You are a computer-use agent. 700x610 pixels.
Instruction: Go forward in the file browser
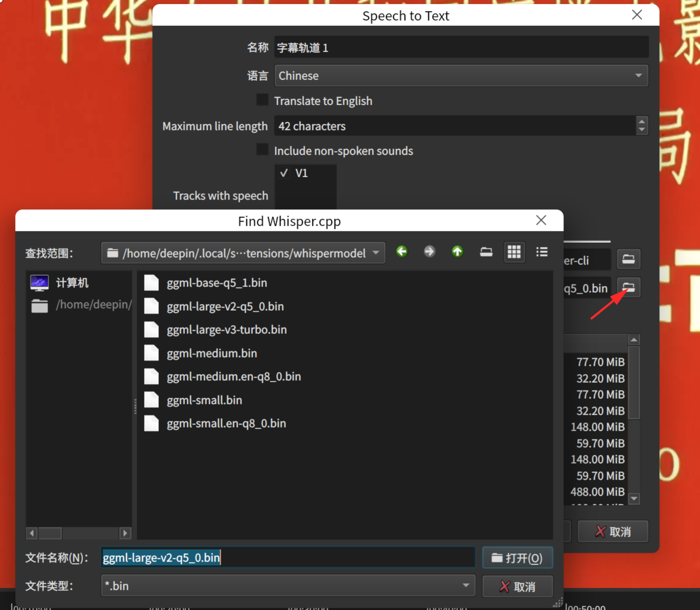pos(429,251)
